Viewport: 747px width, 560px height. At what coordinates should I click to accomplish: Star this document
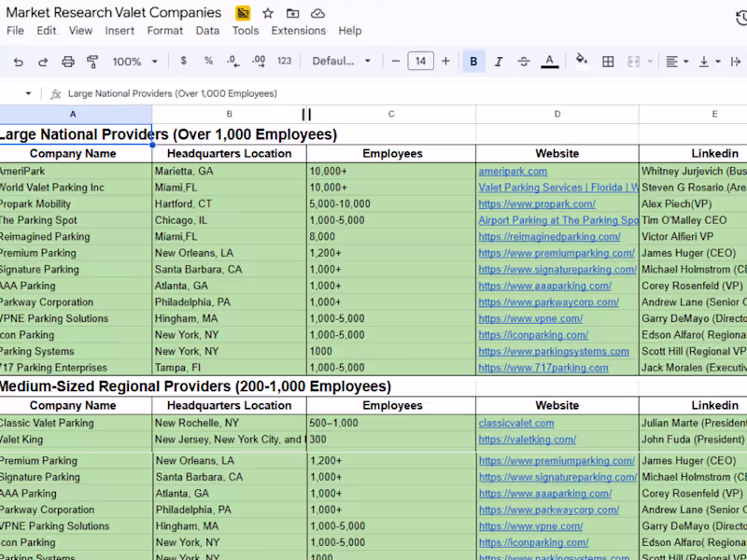point(268,13)
